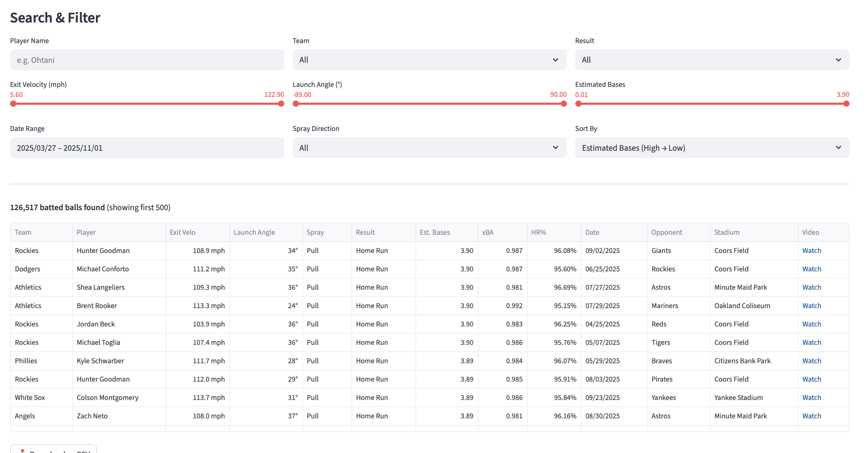Watch Hunter Goodman's 09/02/2025 home run video
The width and height of the screenshot is (868, 453).
pyautogui.click(x=811, y=251)
